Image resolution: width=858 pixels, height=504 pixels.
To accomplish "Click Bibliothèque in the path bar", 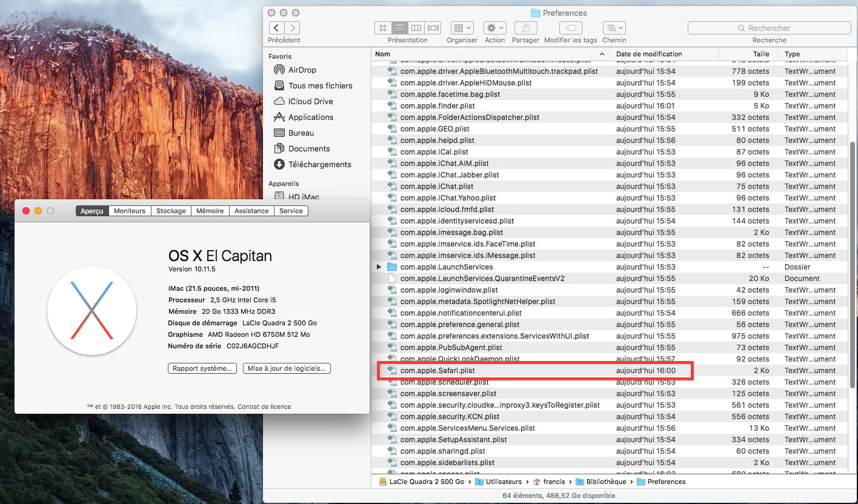I will pyautogui.click(x=600, y=482).
